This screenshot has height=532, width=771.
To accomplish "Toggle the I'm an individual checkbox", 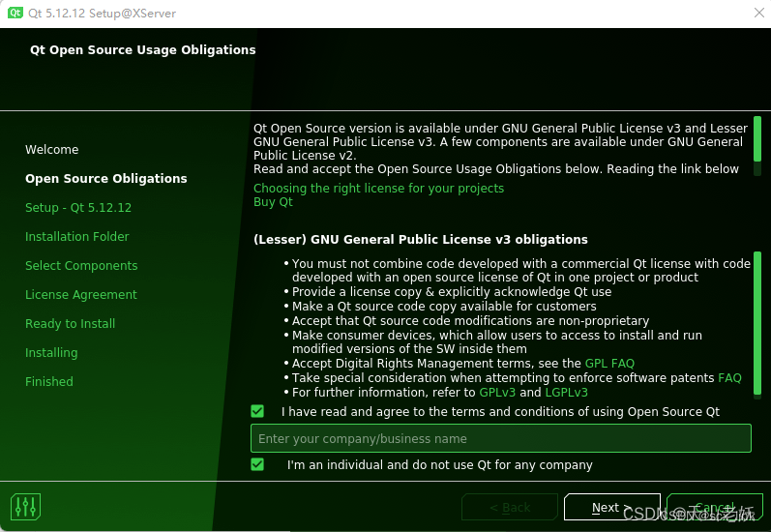I will coord(257,464).
